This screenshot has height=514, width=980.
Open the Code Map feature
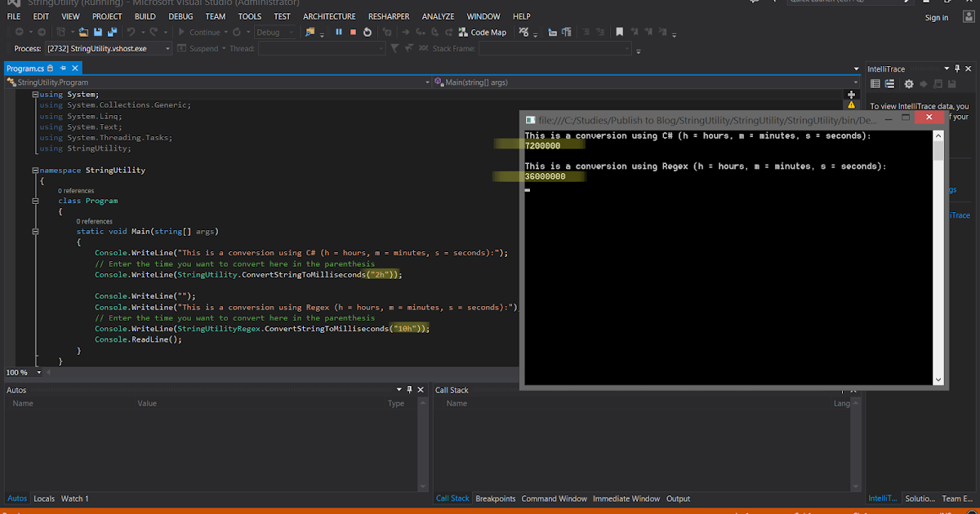click(x=482, y=32)
